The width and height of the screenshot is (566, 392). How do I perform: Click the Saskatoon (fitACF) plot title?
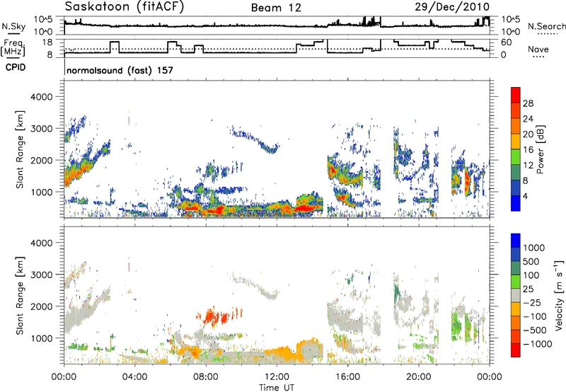[125, 6]
